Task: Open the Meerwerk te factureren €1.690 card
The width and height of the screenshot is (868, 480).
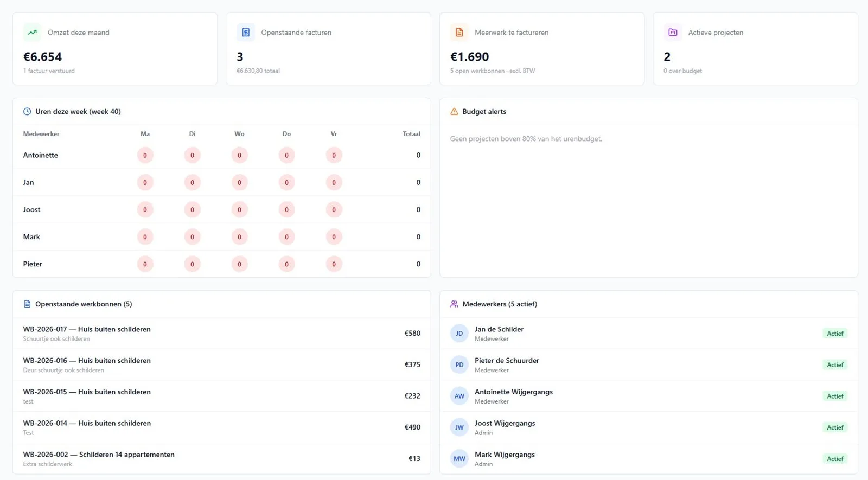Action: tap(542, 49)
